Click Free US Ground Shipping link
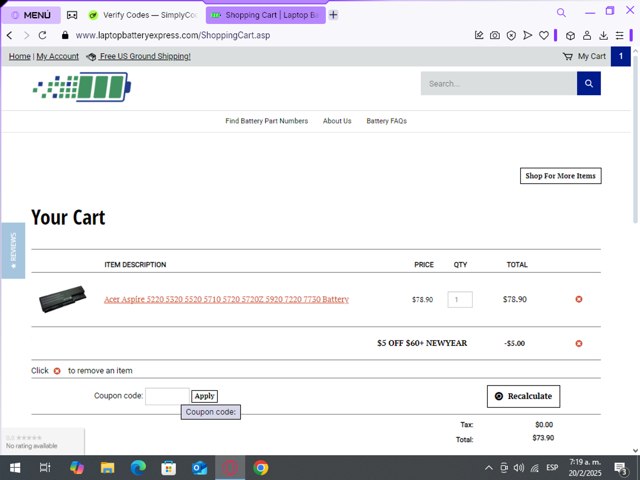Screen dimensions: 640x480 click(x=145, y=56)
